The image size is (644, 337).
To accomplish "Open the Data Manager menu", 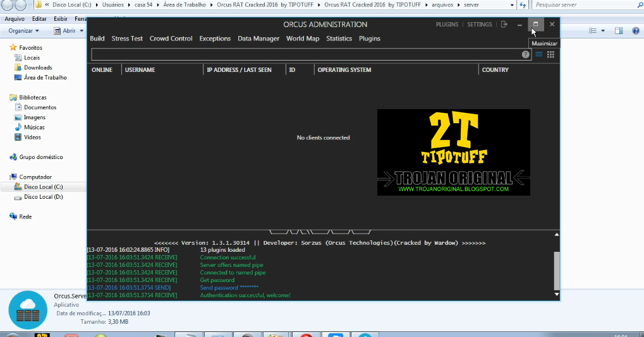I will click(258, 38).
